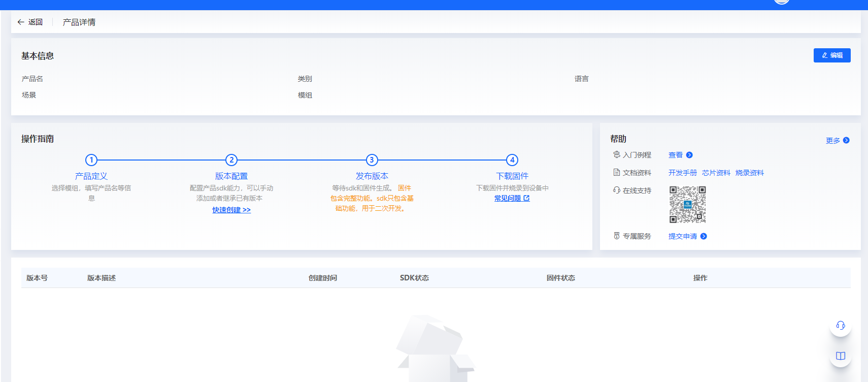The width and height of the screenshot is (868, 382).
Task: Click the 类别 field label
Action: tap(305, 79)
